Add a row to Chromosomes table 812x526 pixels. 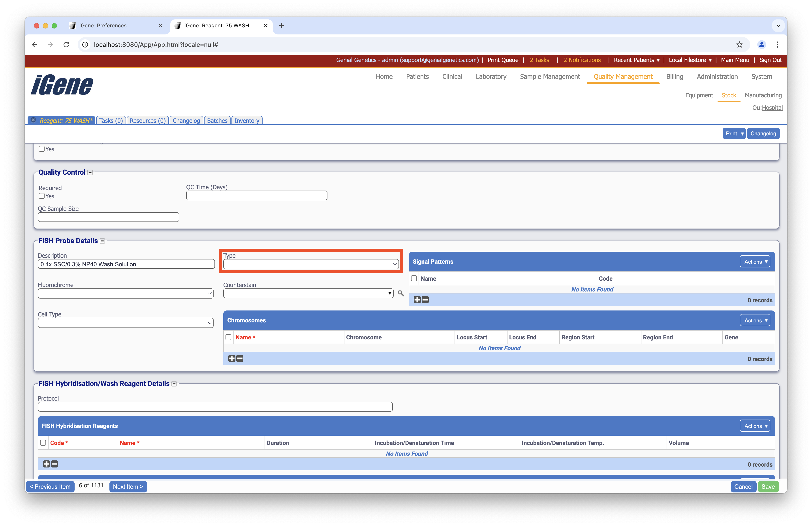click(x=232, y=358)
